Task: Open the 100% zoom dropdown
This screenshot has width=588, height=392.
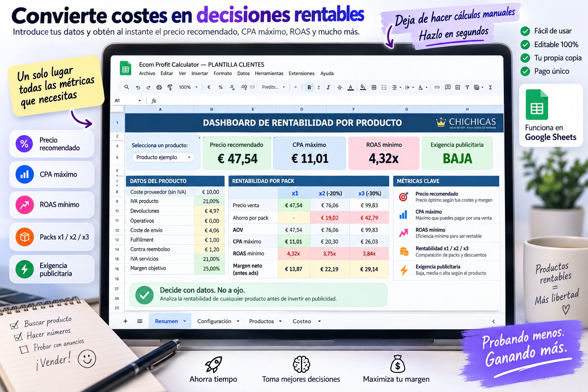Action: tap(188, 87)
